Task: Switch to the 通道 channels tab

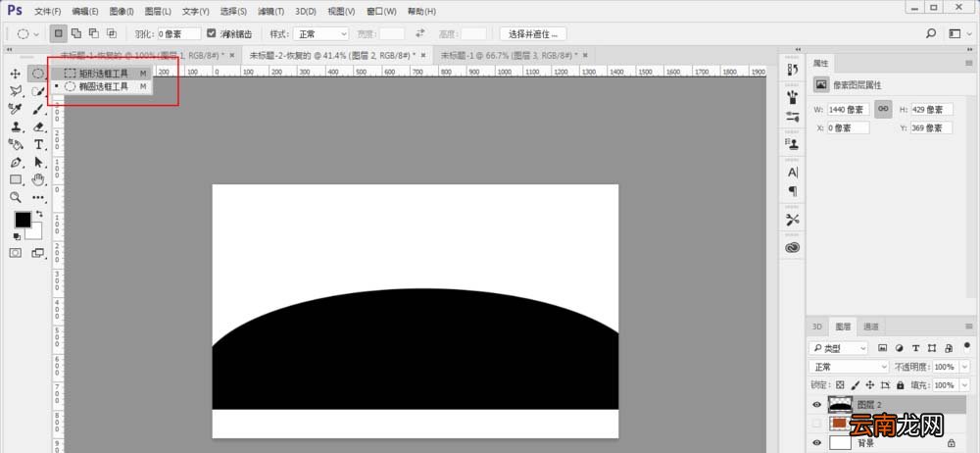Action: [871, 327]
